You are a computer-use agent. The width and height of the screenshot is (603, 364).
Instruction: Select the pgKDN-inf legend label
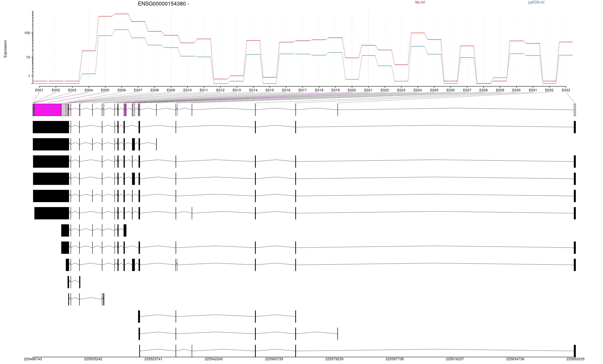tap(536, 2)
